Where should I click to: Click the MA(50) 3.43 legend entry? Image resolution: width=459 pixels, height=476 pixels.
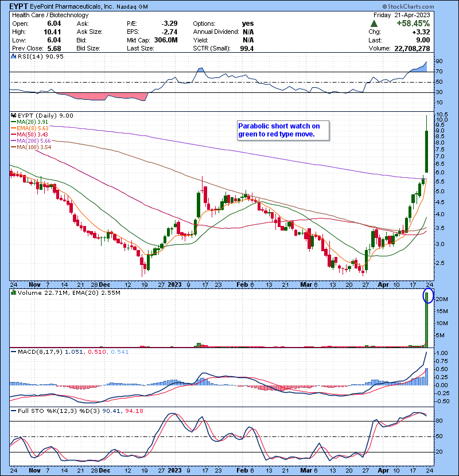pyautogui.click(x=29, y=134)
